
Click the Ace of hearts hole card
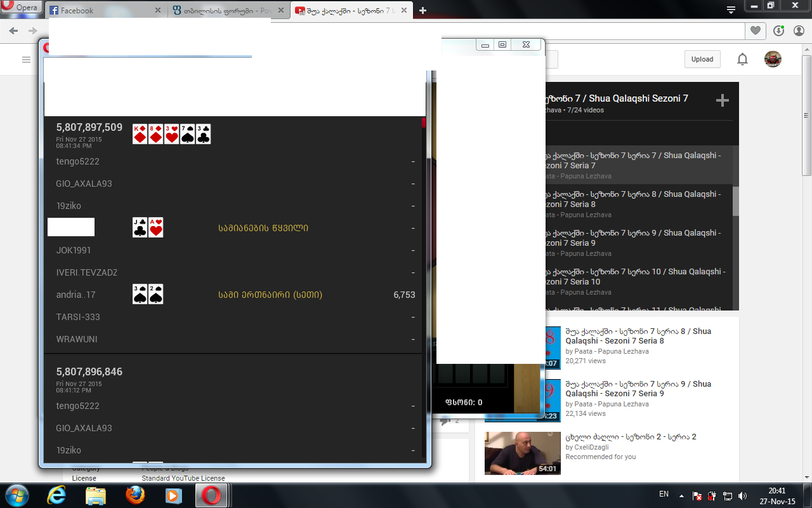click(156, 227)
